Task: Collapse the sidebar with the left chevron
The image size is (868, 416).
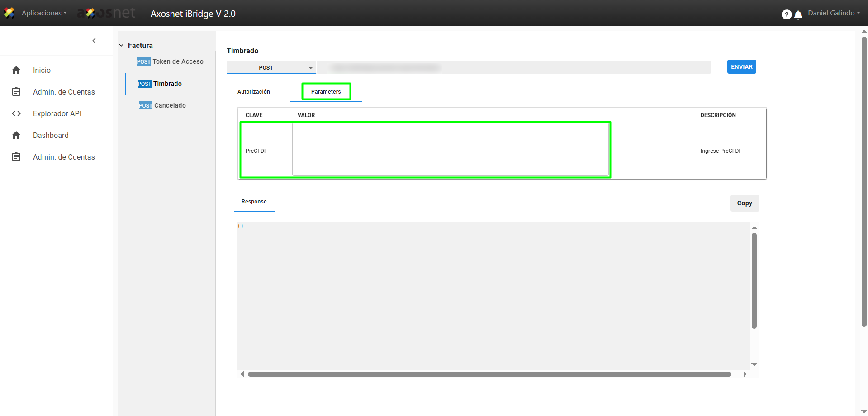Action: [x=94, y=41]
